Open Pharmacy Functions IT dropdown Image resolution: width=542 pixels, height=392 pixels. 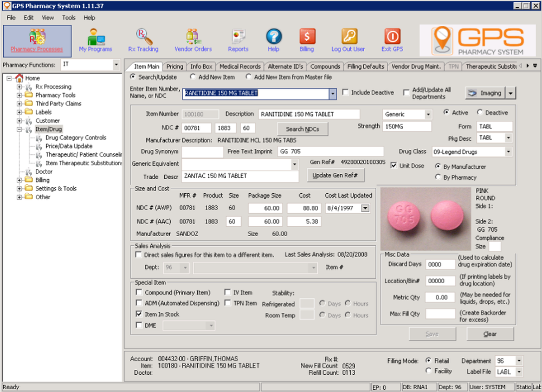click(x=116, y=64)
